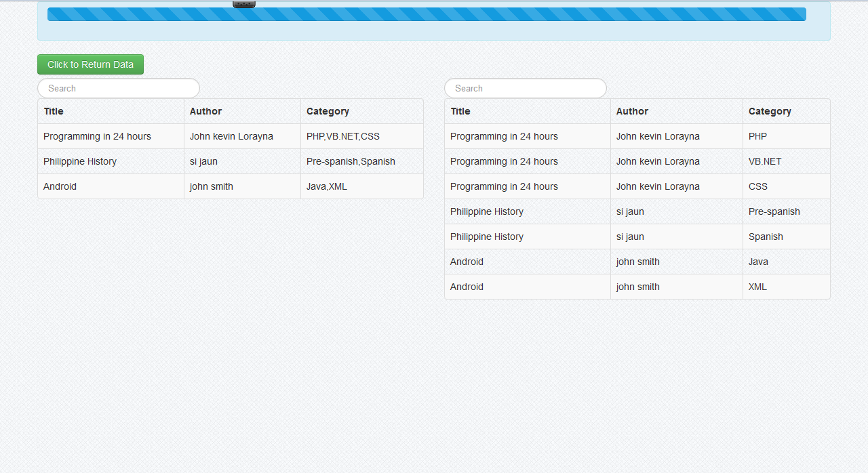Image resolution: width=868 pixels, height=473 pixels.
Task: Click Philippine History in the right-table Spanish row
Action: coord(487,236)
